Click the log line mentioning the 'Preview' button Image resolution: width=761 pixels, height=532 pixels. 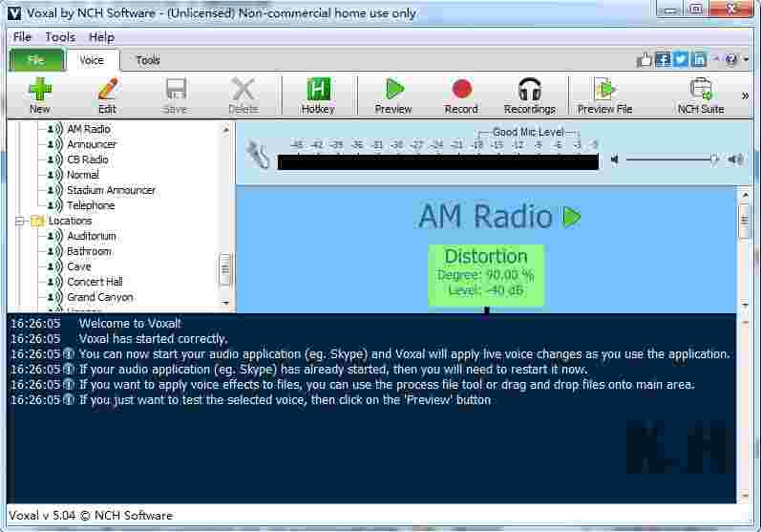(285, 400)
